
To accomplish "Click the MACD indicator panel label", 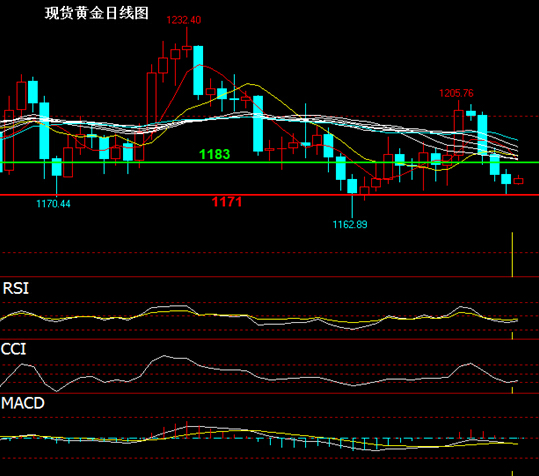I will tap(23, 403).
